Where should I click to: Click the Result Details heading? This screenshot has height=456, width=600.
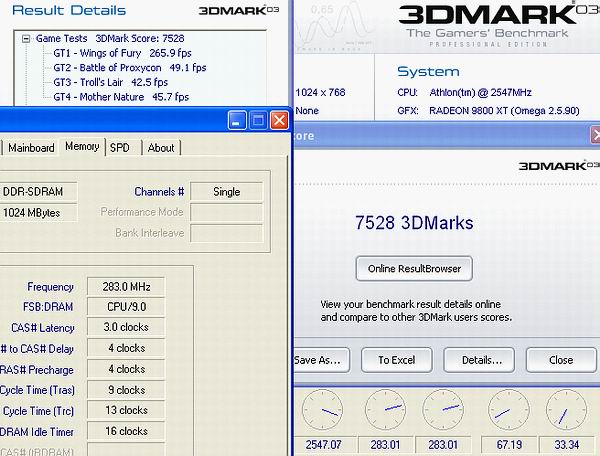click(x=69, y=10)
